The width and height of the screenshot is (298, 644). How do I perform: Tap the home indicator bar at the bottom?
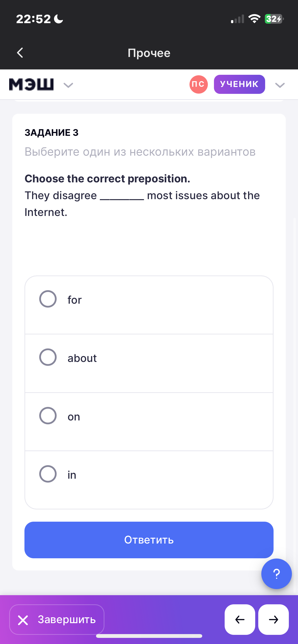149,636
